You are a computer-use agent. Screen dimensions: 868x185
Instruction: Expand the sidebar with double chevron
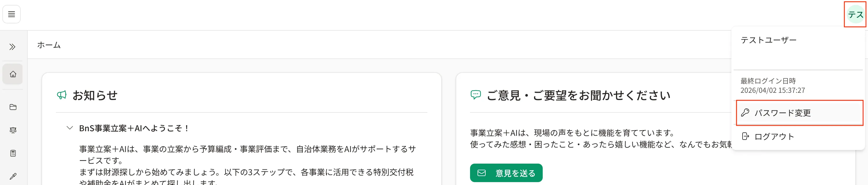(12, 47)
